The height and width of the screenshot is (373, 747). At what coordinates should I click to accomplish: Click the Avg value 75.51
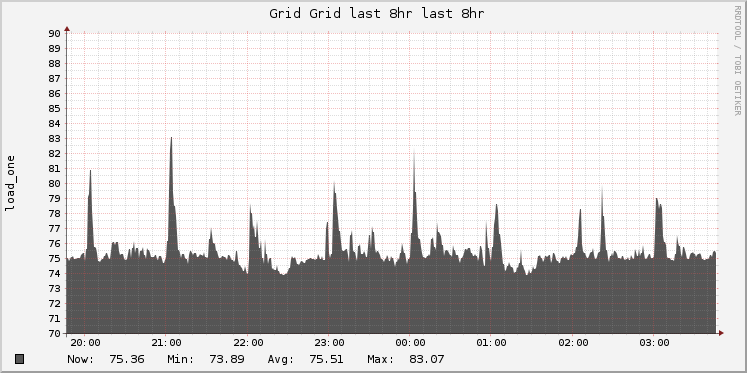tap(325, 359)
